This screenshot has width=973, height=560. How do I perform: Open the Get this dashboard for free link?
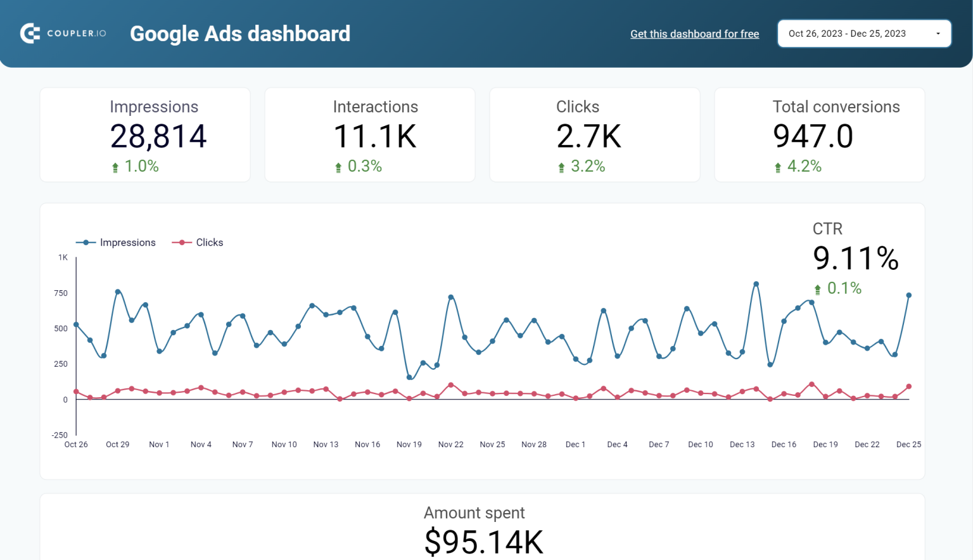(694, 34)
